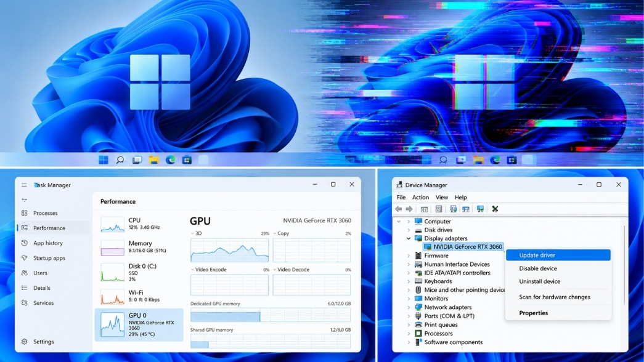This screenshot has width=644, height=362.
Task: Click the Uninstall device X icon in toolbar
Action: 495,209
